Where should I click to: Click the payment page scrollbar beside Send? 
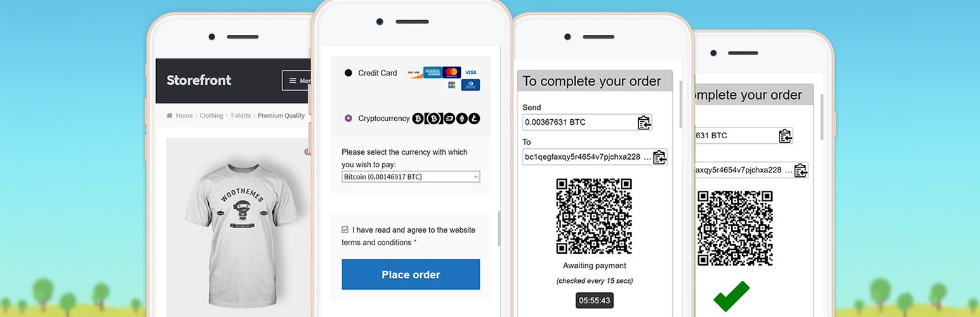[x=681, y=105]
